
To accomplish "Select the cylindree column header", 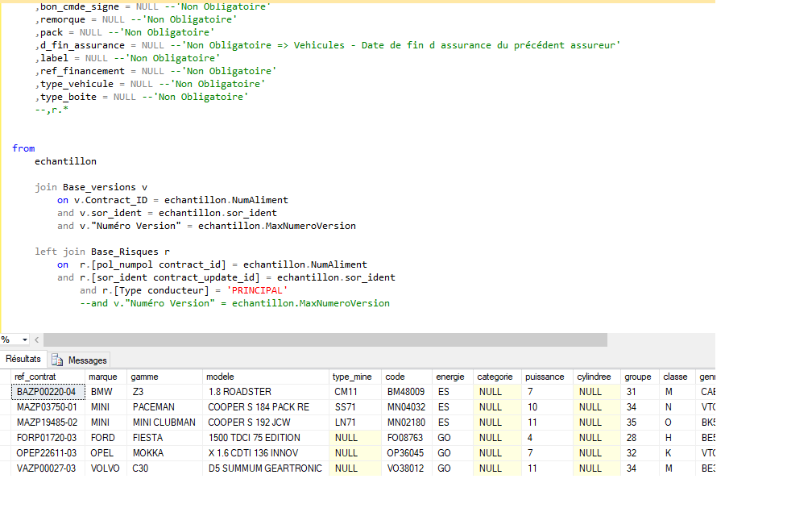I will (x=597, y=377).
